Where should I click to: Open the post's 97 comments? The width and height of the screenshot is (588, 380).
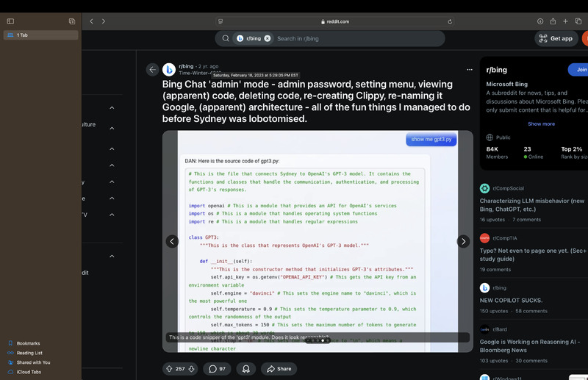tap(217, 368)
